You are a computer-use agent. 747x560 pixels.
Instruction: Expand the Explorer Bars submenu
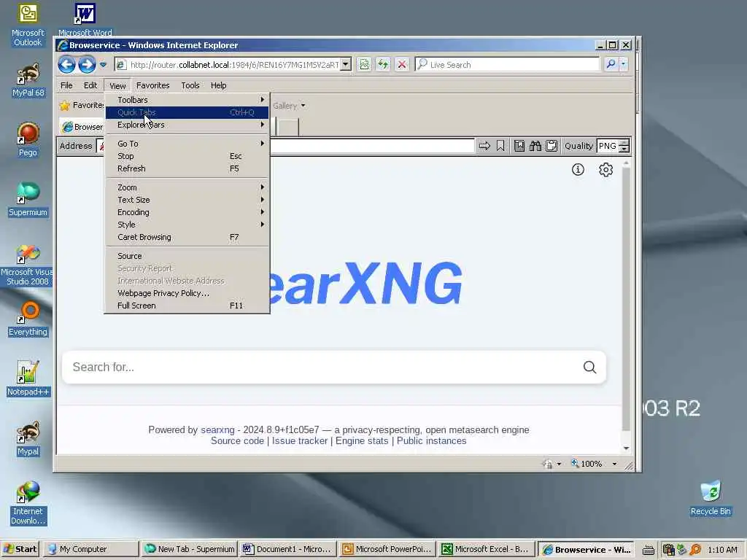pos(187,125)
